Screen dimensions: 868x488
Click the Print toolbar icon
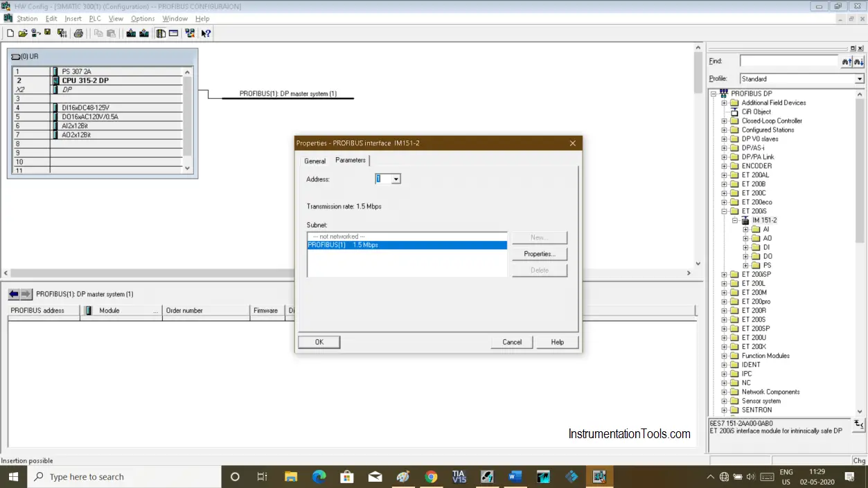click(x=78, y=33)
